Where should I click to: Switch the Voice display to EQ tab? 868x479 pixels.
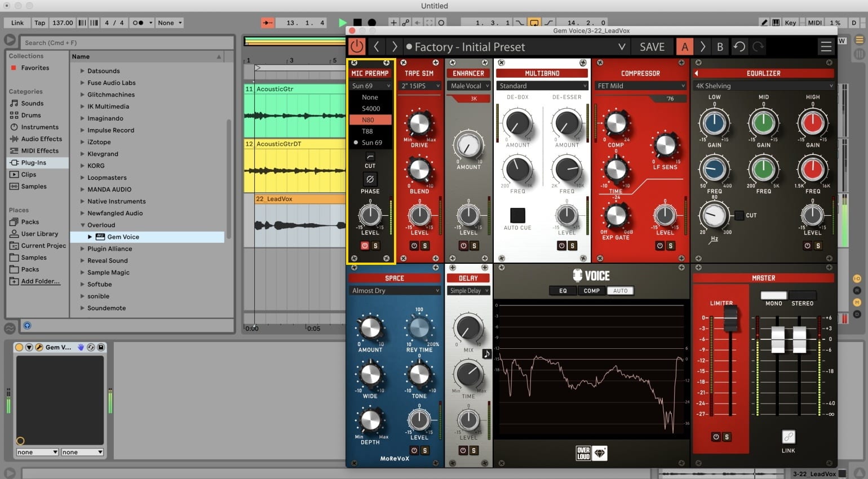563,291
